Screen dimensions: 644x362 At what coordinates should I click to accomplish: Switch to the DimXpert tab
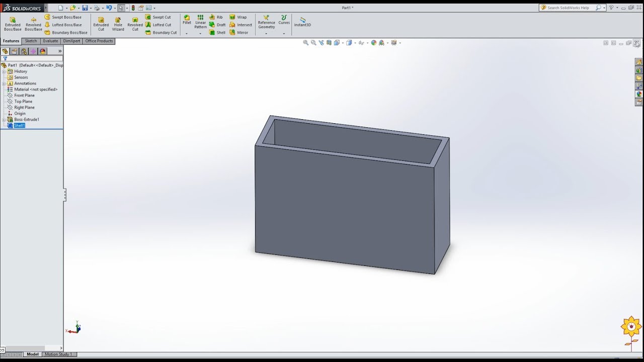pos(71,41)
